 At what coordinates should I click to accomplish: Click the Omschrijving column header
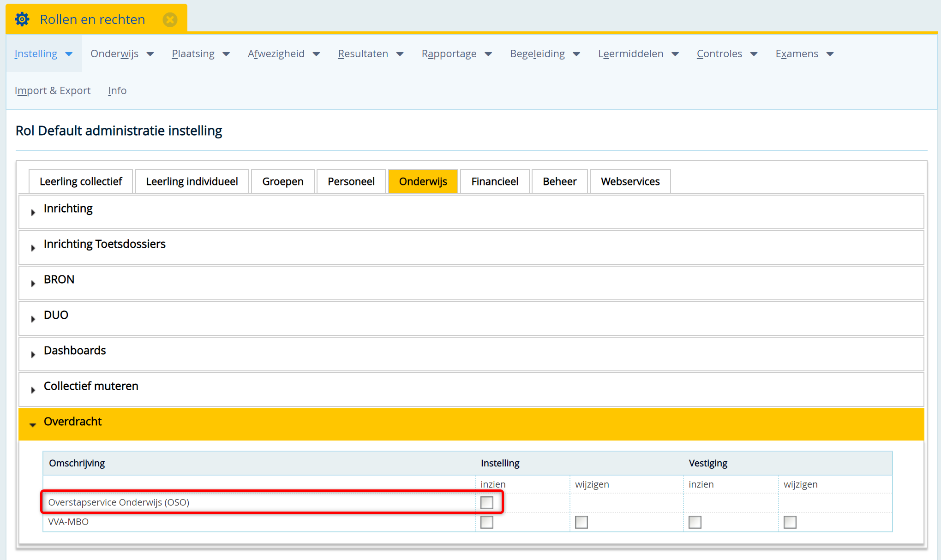click(77, 463)
